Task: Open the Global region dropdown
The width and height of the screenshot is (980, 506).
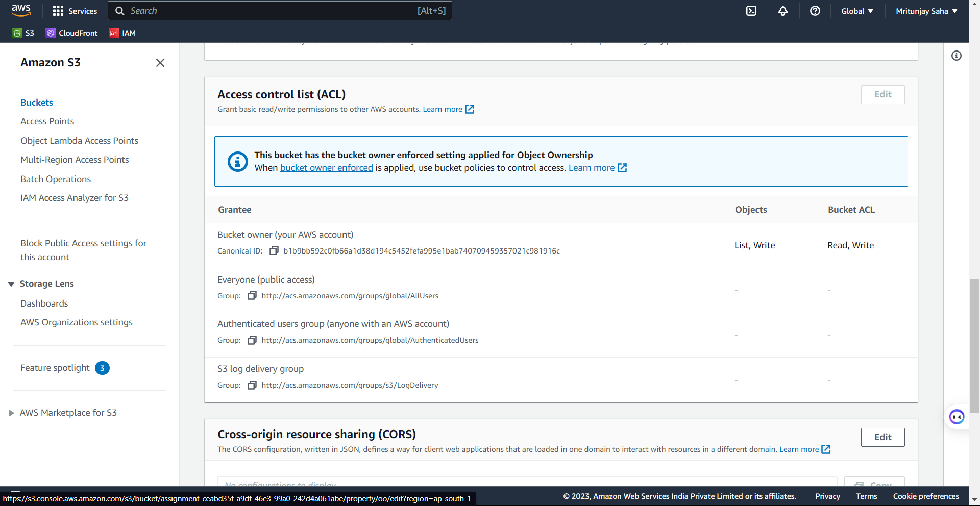Action: click(x=857, y=11)
